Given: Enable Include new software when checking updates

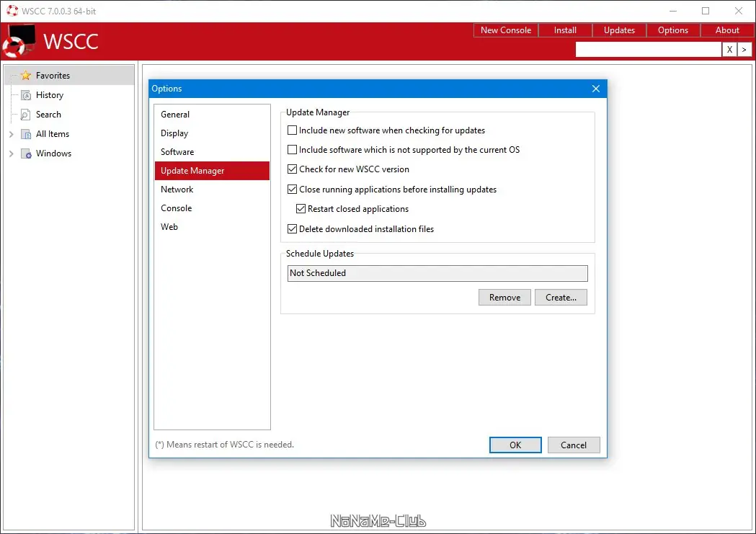Looking at the screenshot, I should 292,130.
